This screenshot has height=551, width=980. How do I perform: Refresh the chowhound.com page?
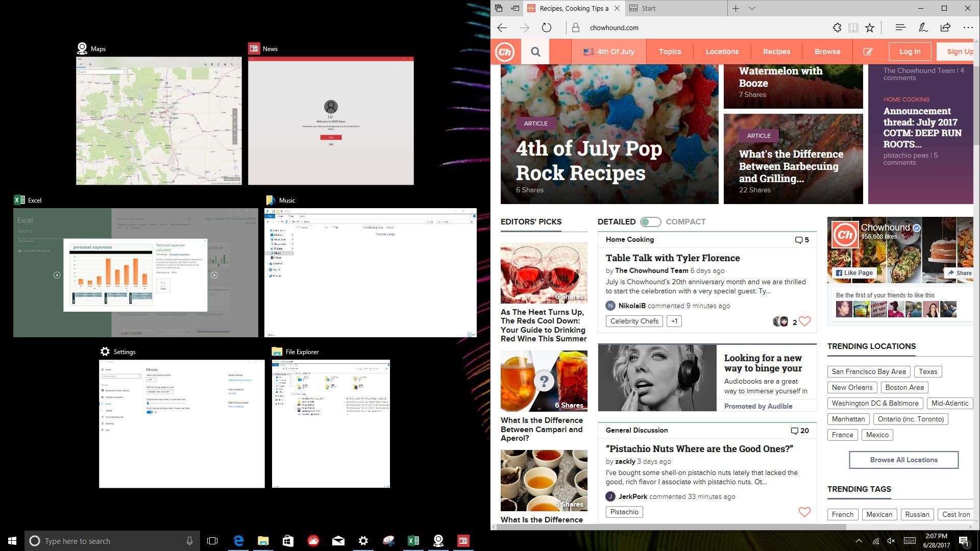coord(547,28)
